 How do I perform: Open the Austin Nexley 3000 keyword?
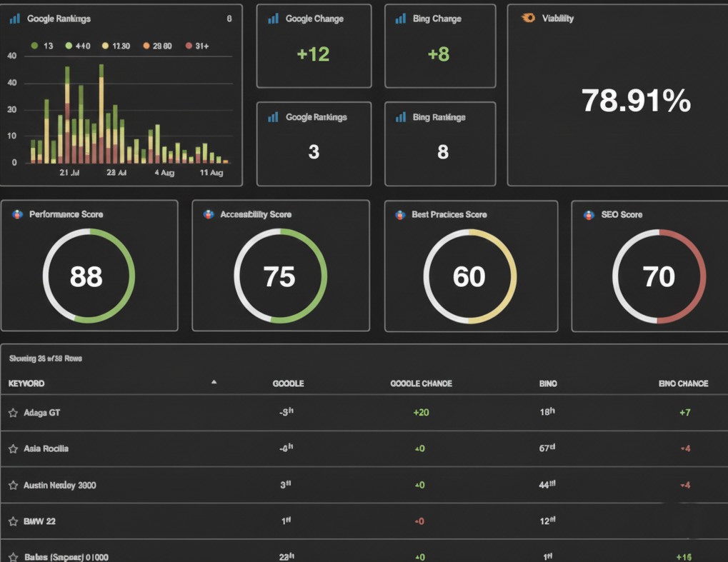[x=60, y=486]
